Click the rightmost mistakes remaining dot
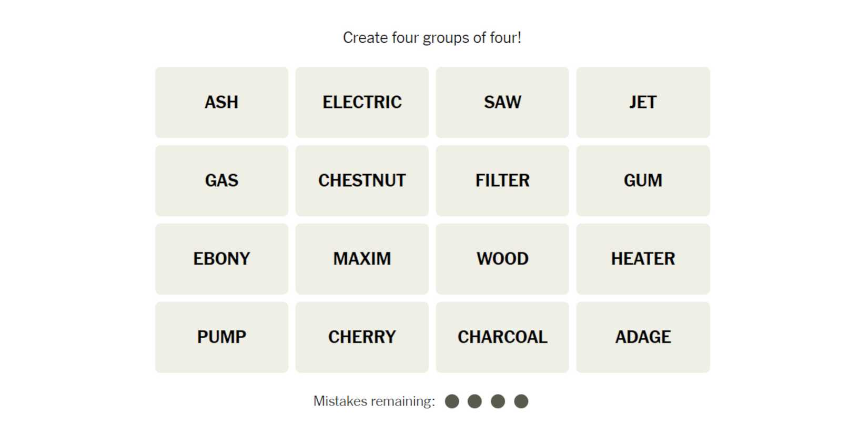This screenshot has height=434, width=868. (521, 401)
